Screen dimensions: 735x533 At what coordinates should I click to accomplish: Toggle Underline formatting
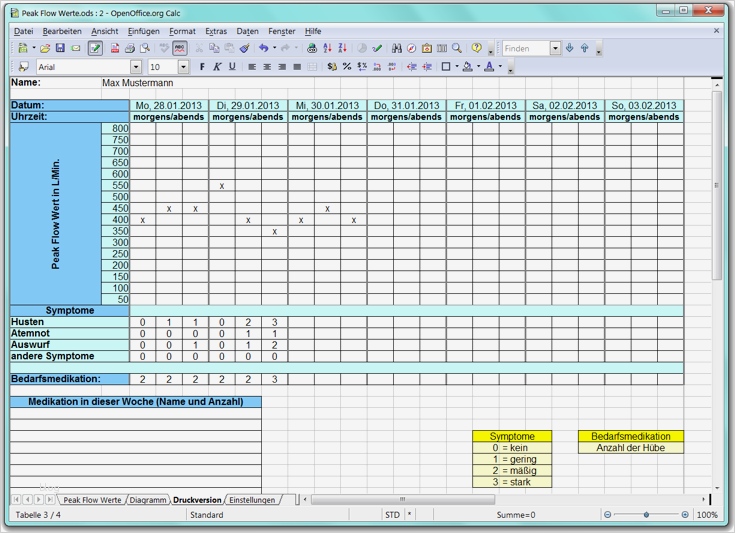click(232, 67)
